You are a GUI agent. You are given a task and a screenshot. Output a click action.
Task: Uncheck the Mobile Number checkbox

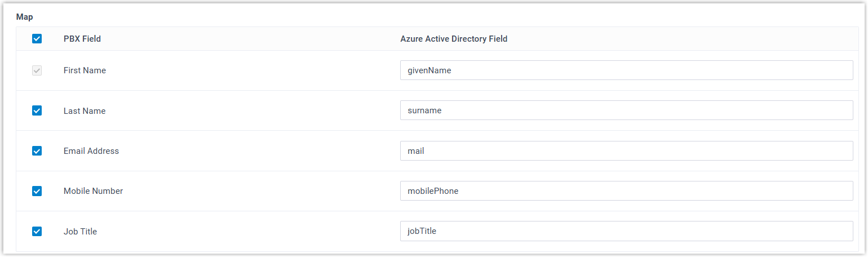point(37,191)
